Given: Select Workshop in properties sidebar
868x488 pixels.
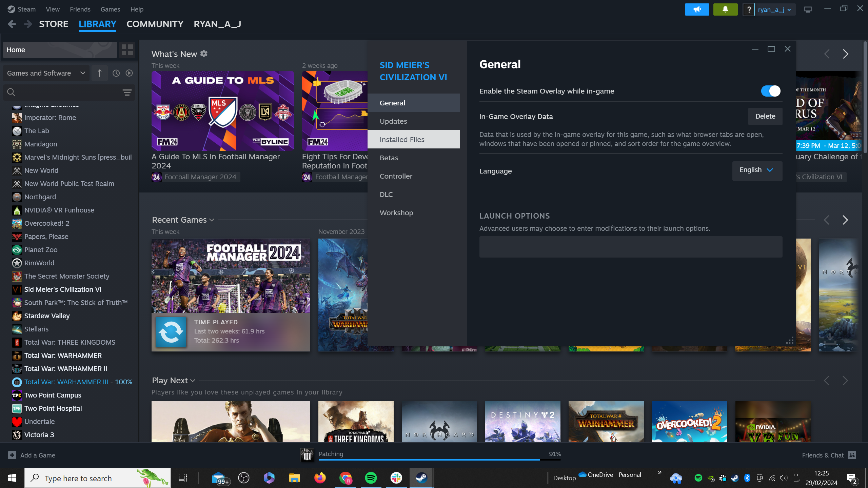Looking at the screenshot, I should pos(414,212).
